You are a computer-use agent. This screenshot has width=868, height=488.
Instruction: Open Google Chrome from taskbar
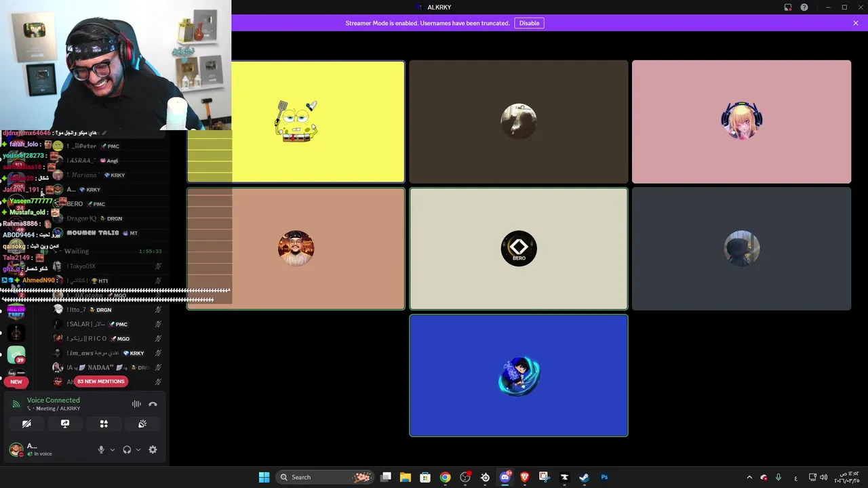pyautogui.click(x=445, y=477)
